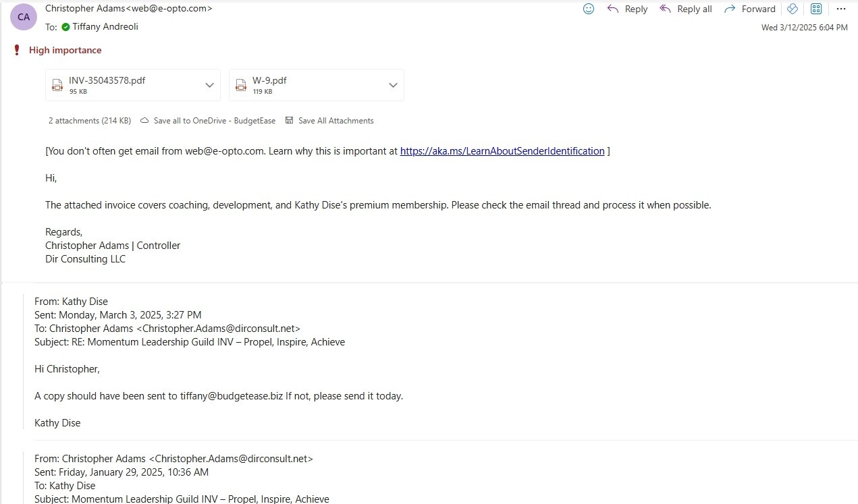Click the date Wed 3/12/2025 6:04 PM

click(805, 28)
